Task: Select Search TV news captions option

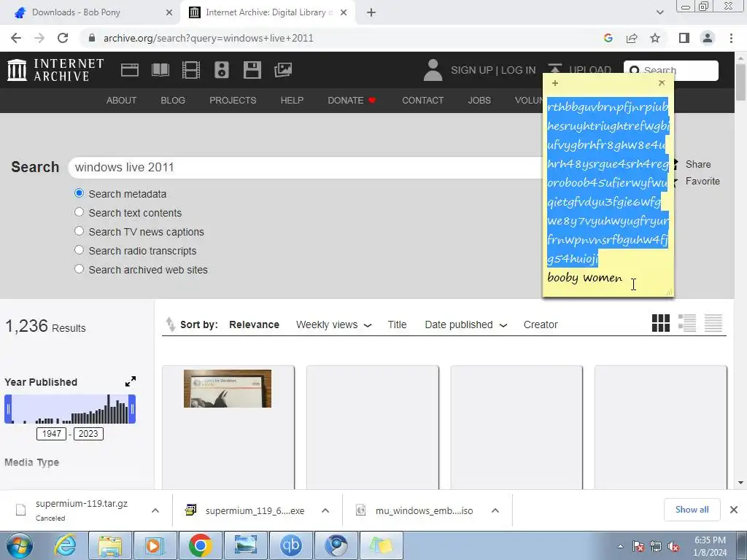Action: (x=79, y=231)
